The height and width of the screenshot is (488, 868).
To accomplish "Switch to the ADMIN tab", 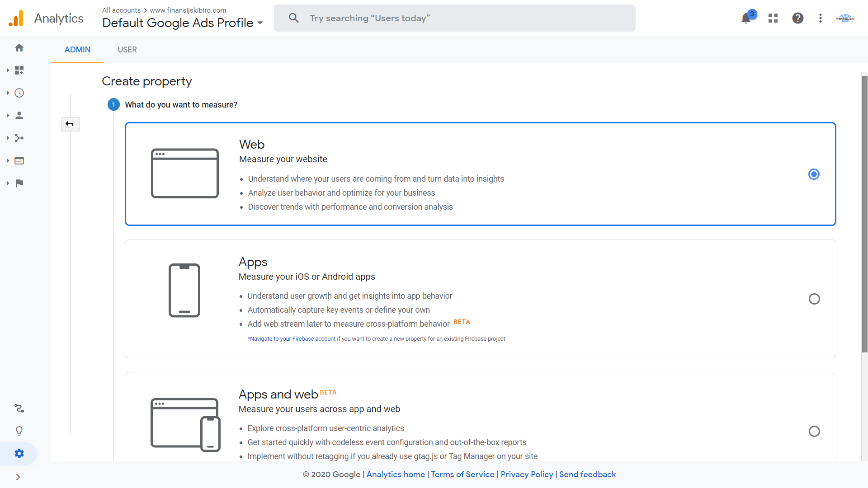I will click(x=77, y=49).
